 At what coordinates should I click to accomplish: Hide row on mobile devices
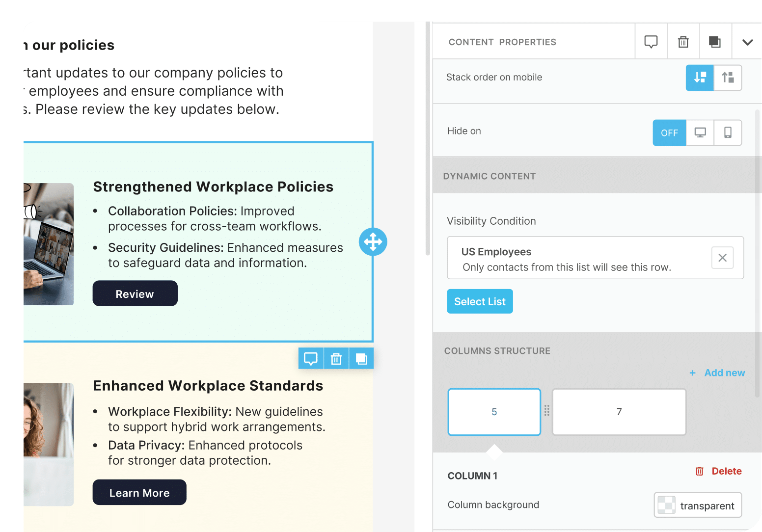(x=728, y=133)
